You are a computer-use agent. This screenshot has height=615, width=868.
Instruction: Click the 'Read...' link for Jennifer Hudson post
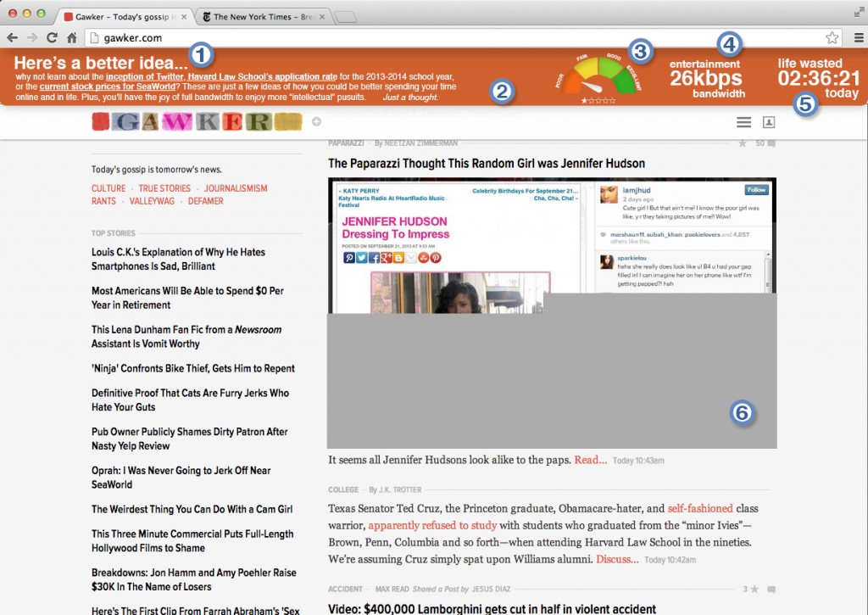click(590, 460)
